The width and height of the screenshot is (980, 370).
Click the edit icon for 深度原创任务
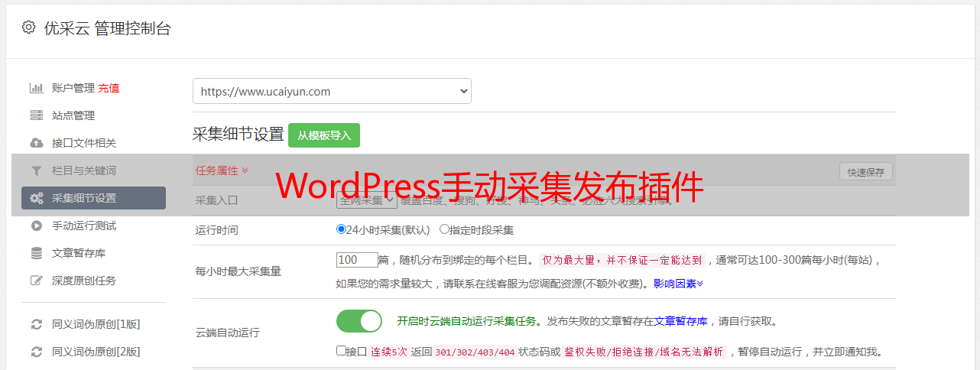(36, 281)
